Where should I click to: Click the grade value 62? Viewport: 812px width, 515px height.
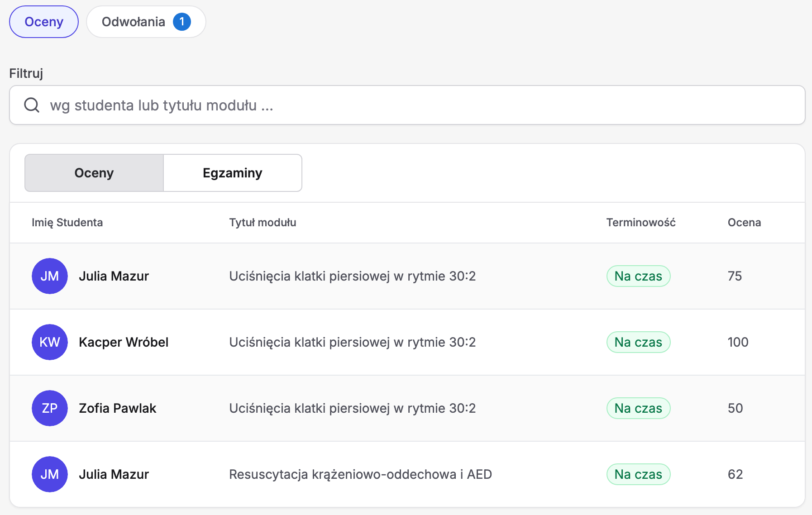(x=735, y=474)
